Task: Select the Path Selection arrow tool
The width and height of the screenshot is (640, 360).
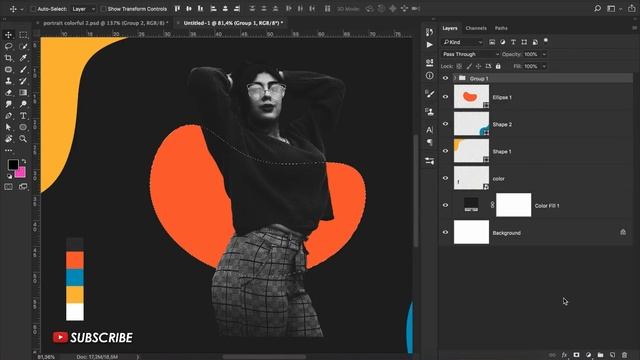Action: [9, 127]
